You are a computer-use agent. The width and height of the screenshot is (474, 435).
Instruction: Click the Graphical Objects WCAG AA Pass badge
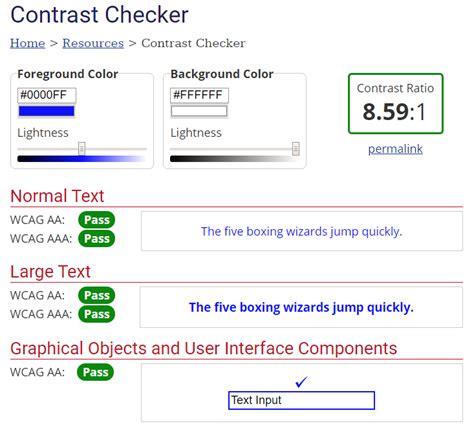point(95,372)
